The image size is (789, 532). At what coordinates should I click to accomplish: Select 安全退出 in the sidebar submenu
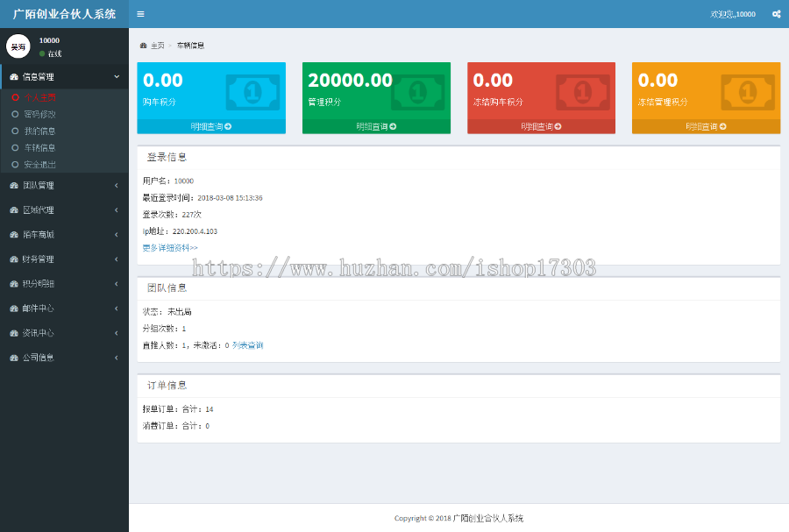(39, 165)
